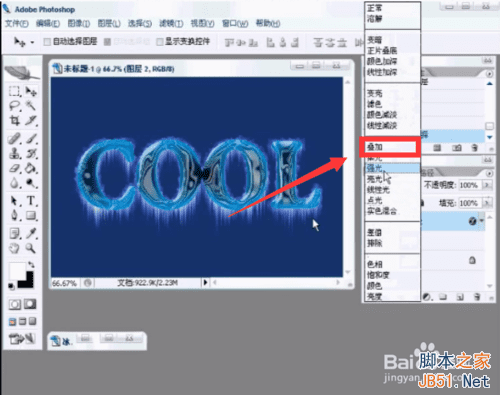This screenshot has width=500, height=395.
Task: Switch to Quick Mask mode
Action: 30,304
